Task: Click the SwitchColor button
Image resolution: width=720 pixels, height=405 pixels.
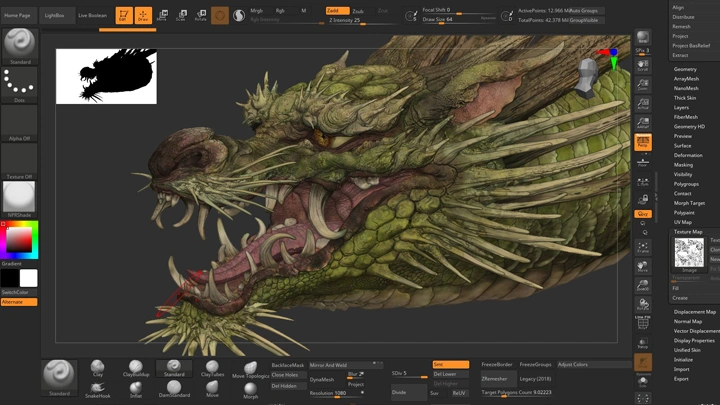Action: pyautogui.click(x=19, y=292)
